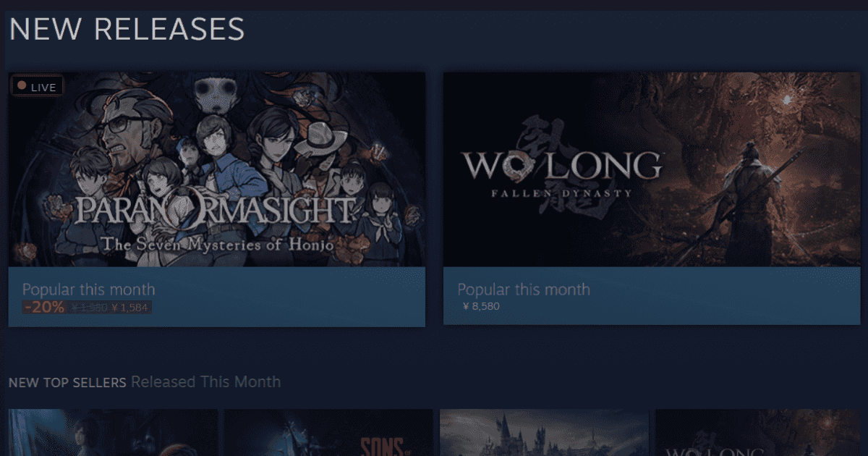Screen dimensions: 868x456
Task: Click the Wo Long Fallen Dynasty logo
Action: tap(562, 172)
